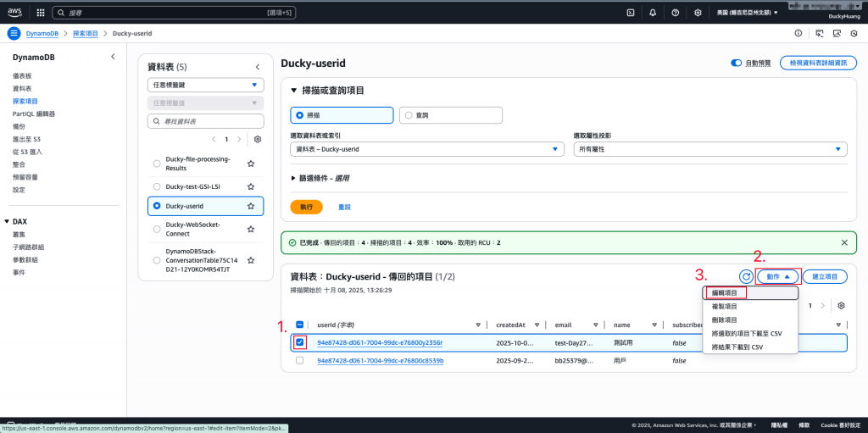Favorite the DynamoDBStack-ConversationTable star

tap(251, 259)
